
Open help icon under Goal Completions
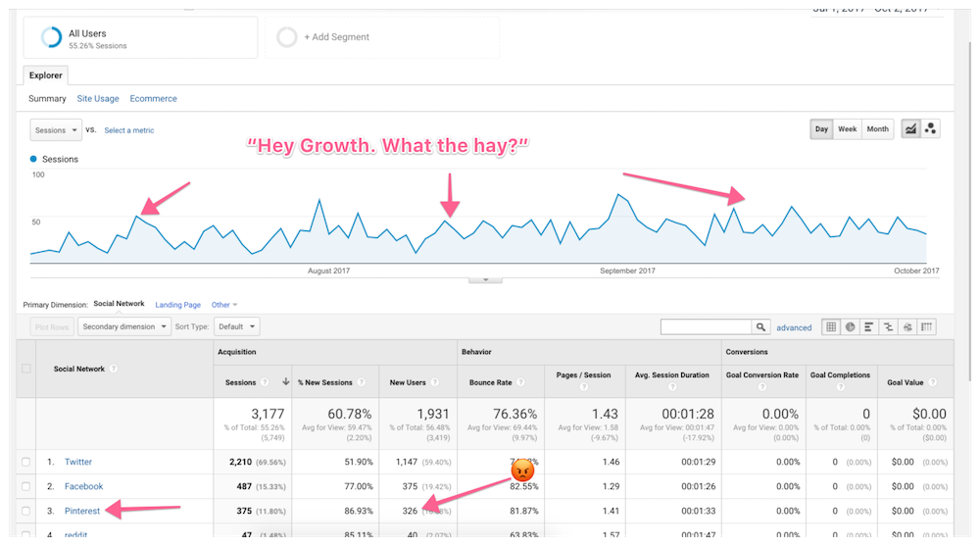(840, 387)
